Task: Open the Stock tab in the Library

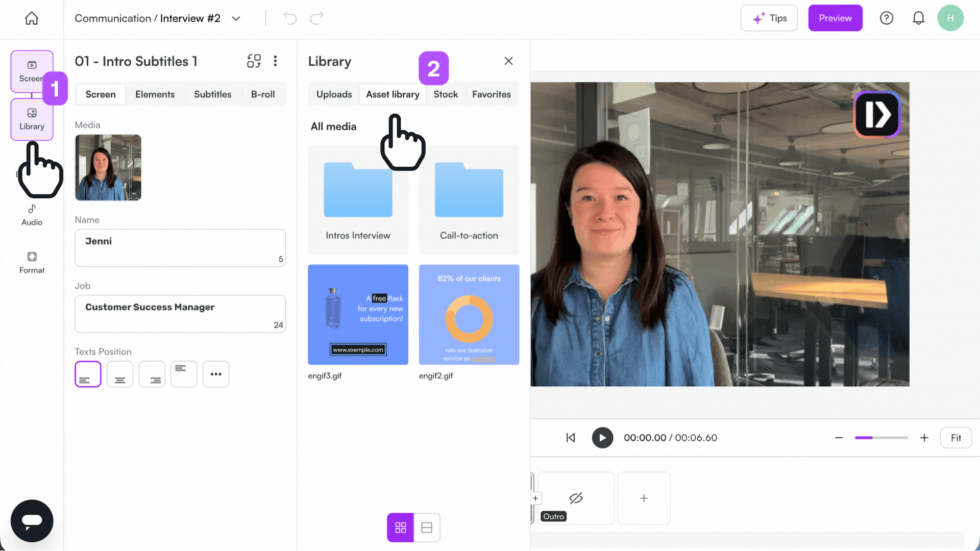Action: click(x=446, y=94)
